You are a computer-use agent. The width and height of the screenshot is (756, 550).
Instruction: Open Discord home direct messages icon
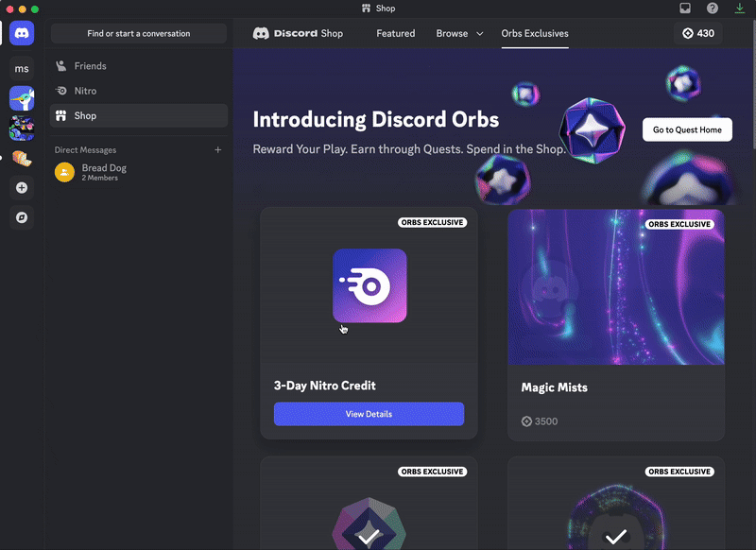tap(21, 33)
